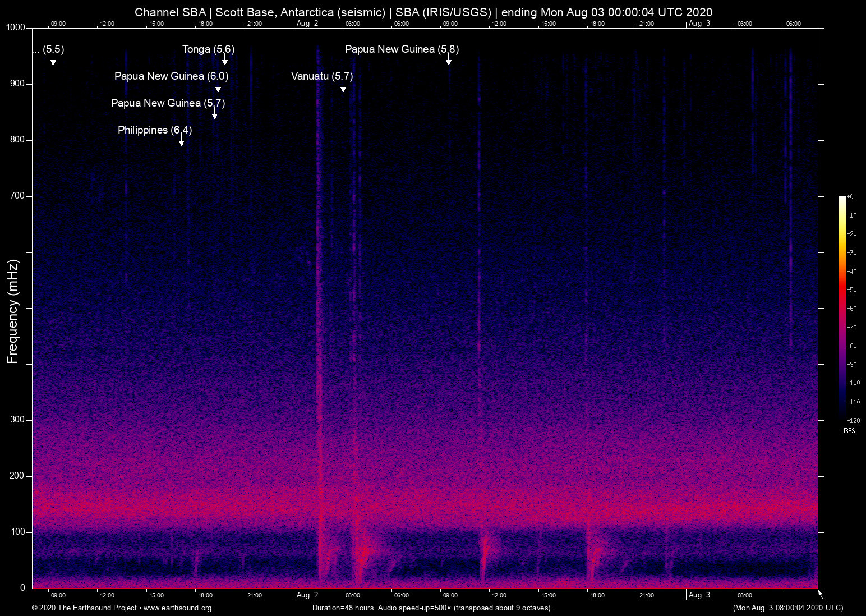
Task: Click the Aug 2 date divider on top axis
Action: 307,24
